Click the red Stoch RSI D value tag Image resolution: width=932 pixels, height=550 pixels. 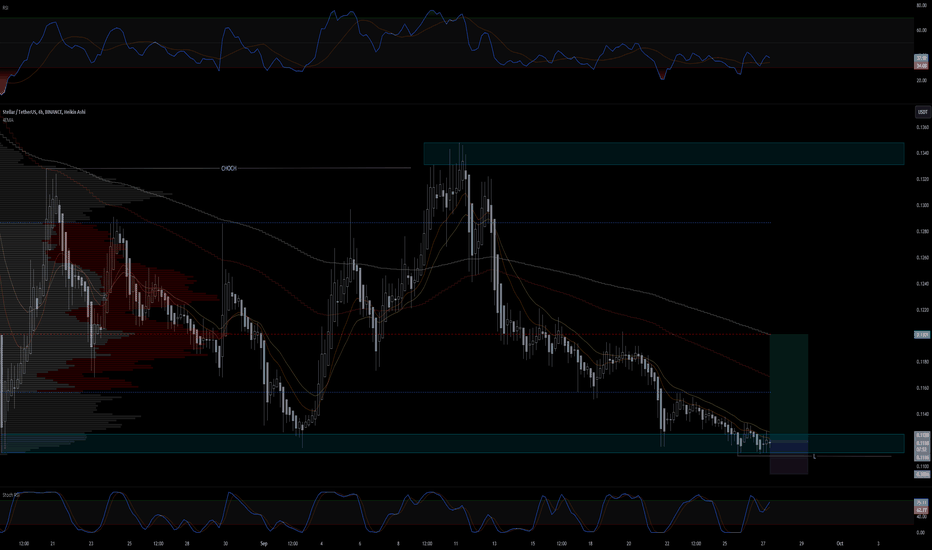[922, 510]
